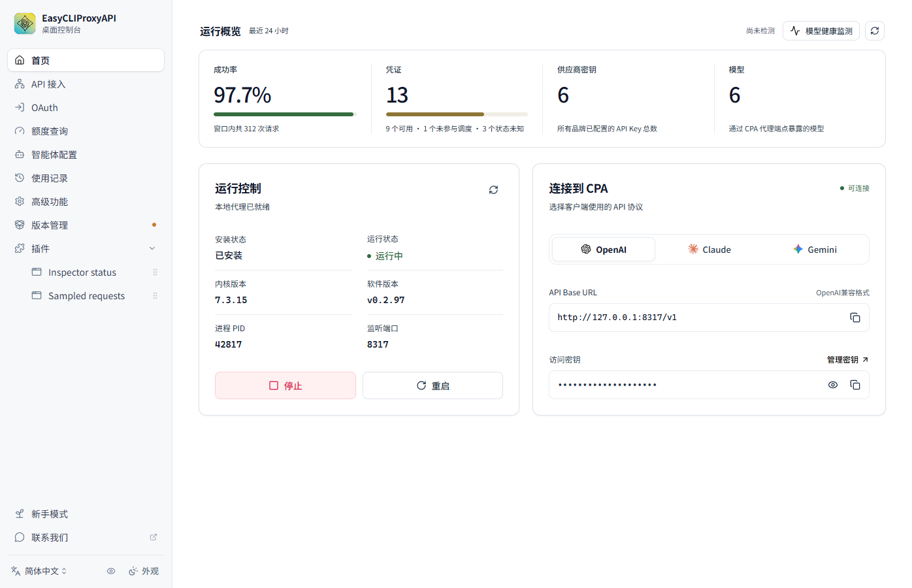
Task: Click the 访问密钥 masked key field
Action: pyautogui.click(x=709, y=385)
